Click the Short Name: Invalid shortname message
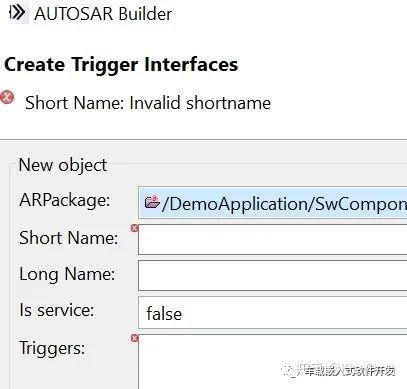This screenshot has height=389, width=407. [x=148, y=102]
